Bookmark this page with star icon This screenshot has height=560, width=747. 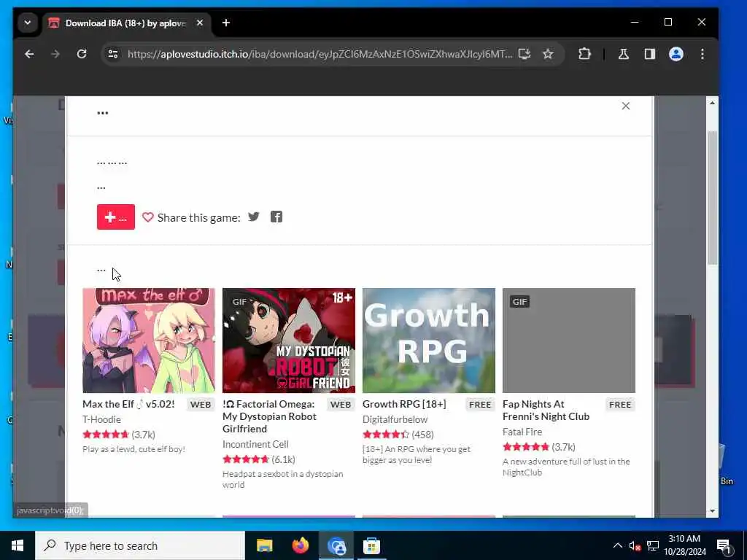coord(548,54)
